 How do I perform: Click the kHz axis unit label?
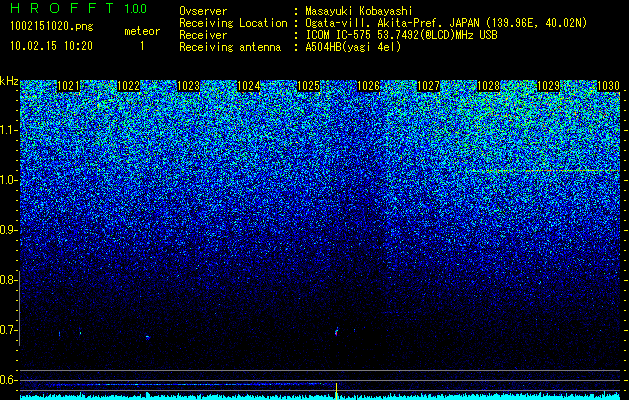9,81
